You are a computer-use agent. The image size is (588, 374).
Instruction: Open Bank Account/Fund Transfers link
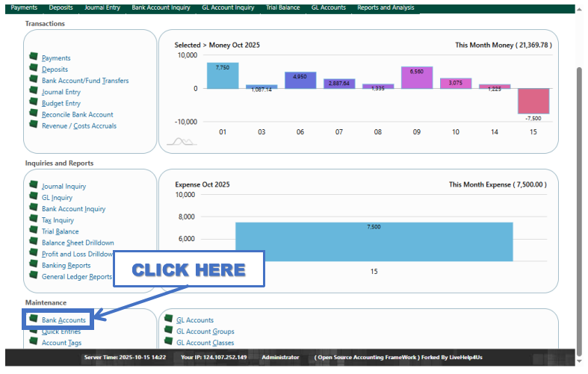85,81
